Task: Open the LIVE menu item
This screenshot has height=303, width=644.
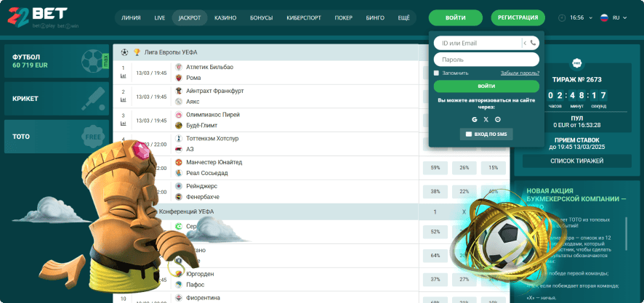Action: click(x=159, y=18)
